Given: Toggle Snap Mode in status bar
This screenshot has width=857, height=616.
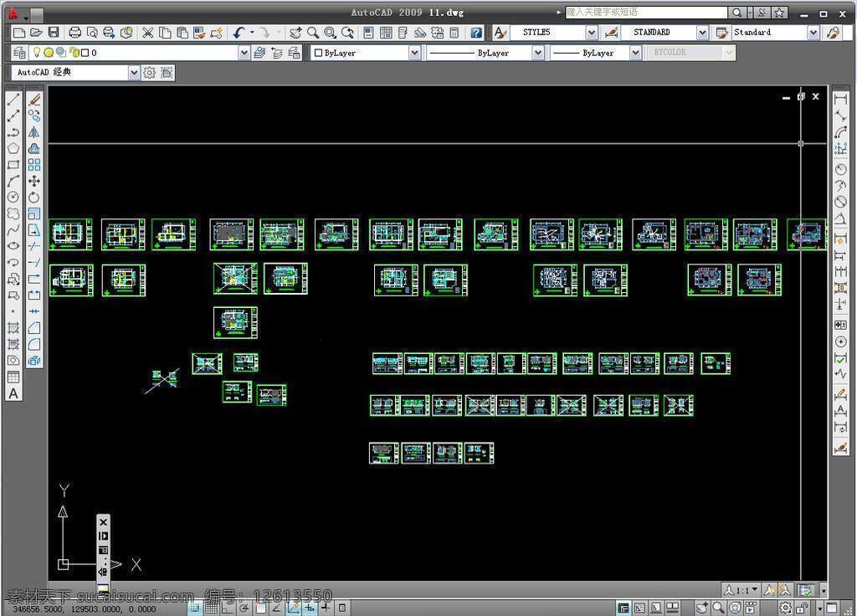Looking at the screenshot, I should [195, 608].
